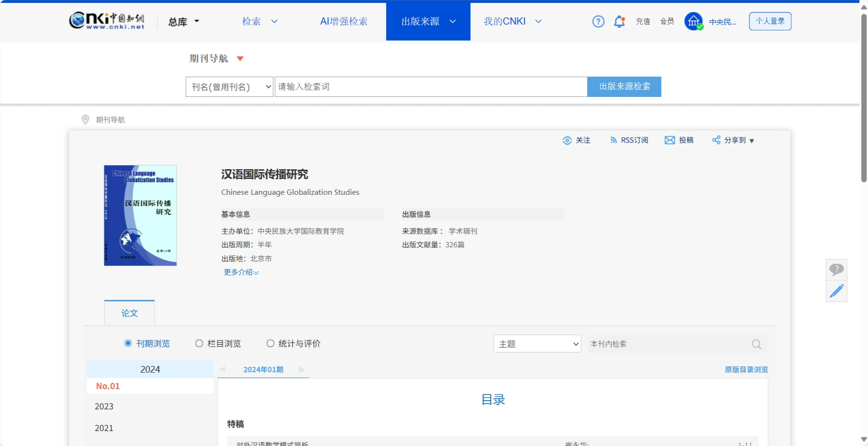
Task: Go to previous issue arrow
Action: [x=222, y=369]
